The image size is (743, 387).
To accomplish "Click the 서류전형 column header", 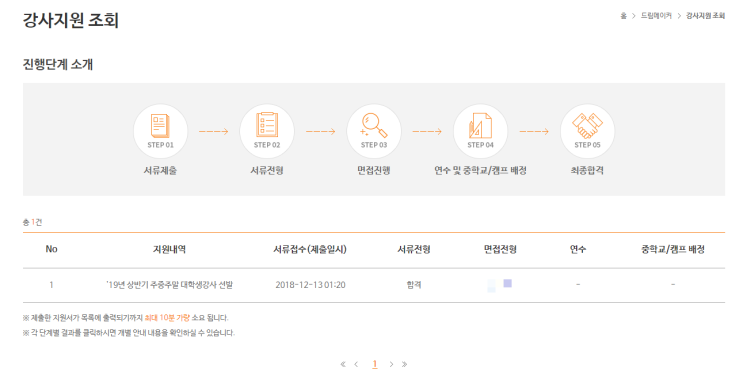I will pyautogui.click(x=414, y=249).
